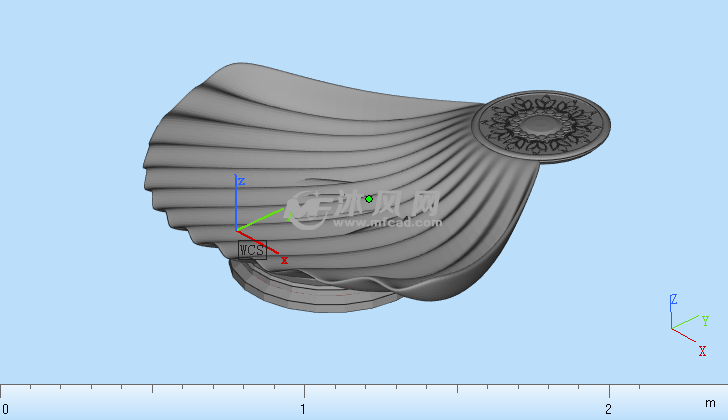
Task: Click the green center point marker
Action: point(369,199)
